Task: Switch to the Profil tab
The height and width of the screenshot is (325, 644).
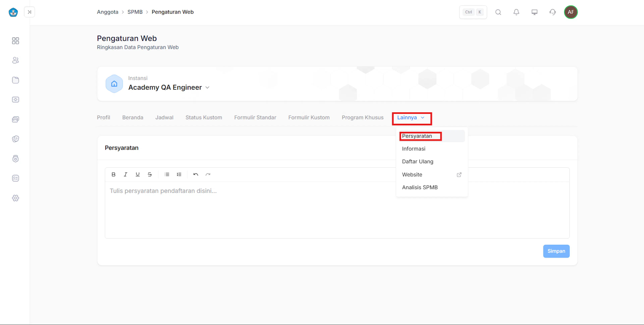Action: (x=103, y=118)
